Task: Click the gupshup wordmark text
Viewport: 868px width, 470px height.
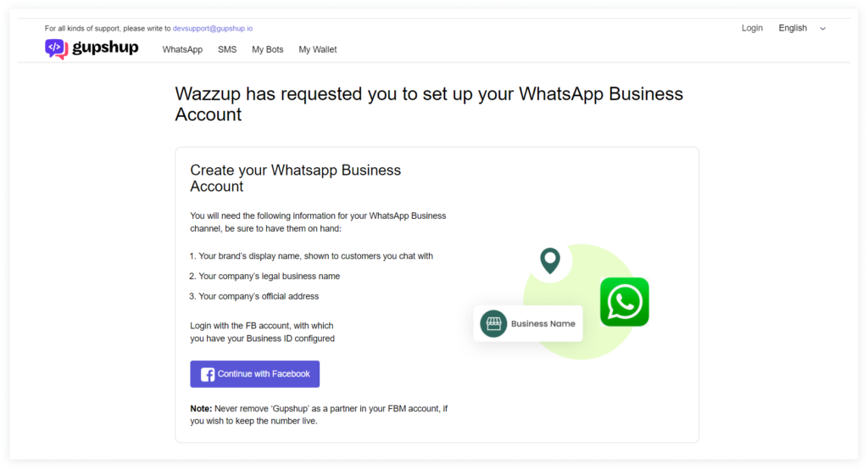Action: 105,48
